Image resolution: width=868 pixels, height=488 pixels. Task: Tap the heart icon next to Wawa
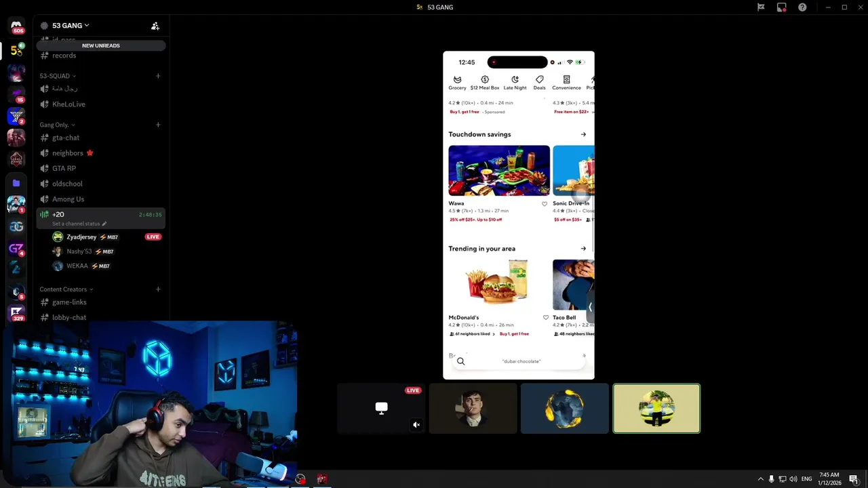click(x=545, y=203)
